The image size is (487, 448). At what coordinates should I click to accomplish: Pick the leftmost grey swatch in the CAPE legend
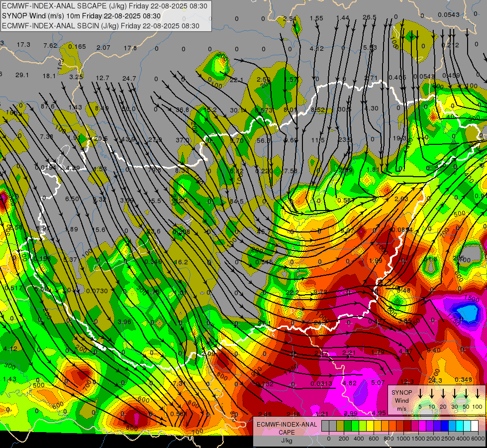325,426
